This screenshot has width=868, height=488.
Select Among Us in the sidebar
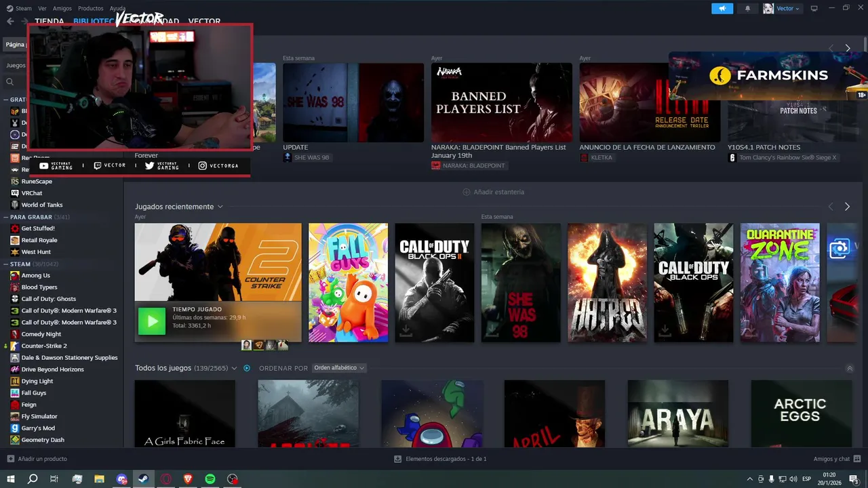[36, 275]
